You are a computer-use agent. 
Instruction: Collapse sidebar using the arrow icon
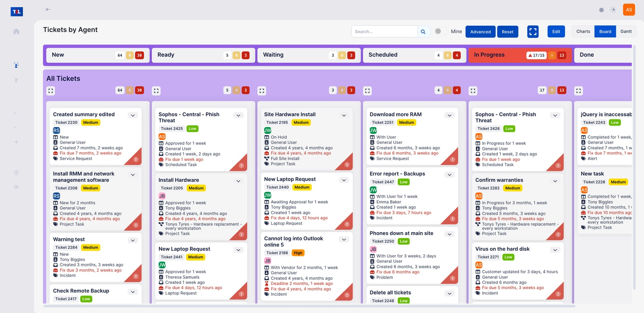tap(48, 9)
